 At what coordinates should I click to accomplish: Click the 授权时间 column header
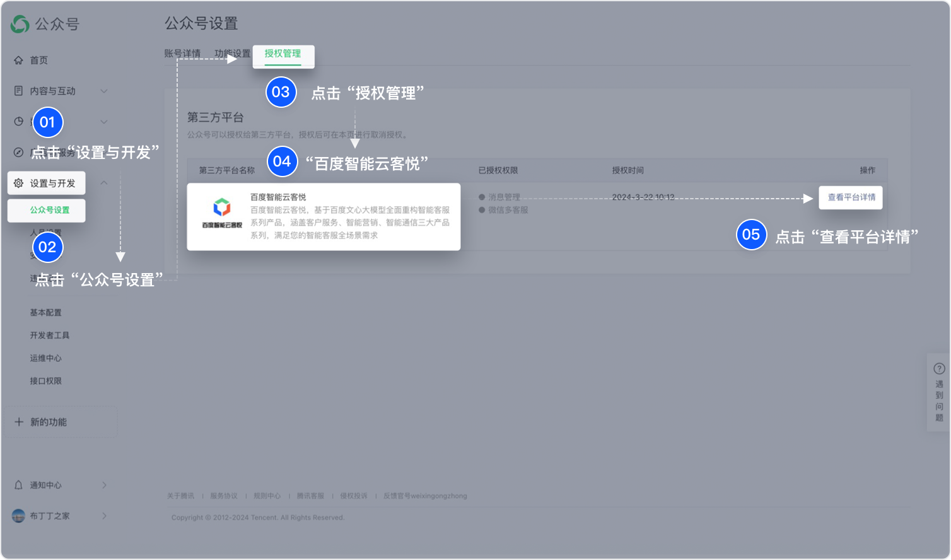click(627, 170)
